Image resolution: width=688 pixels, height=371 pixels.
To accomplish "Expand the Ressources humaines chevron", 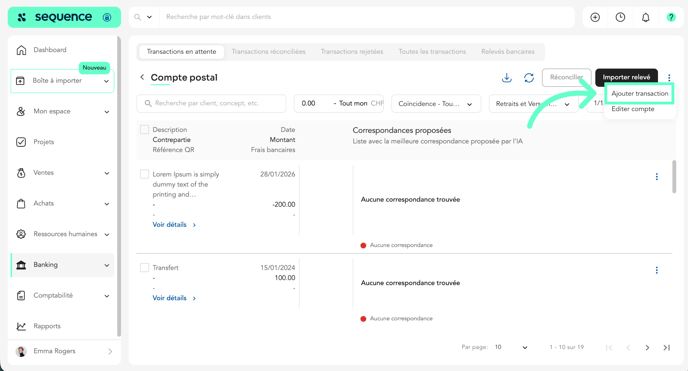I will (107, 235).
